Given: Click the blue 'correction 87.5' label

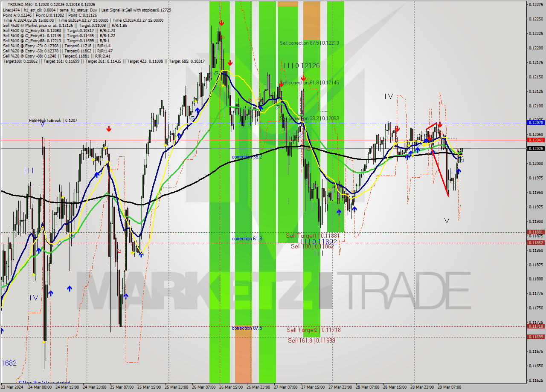Looking at the screenshot, I should click(247, 328).
